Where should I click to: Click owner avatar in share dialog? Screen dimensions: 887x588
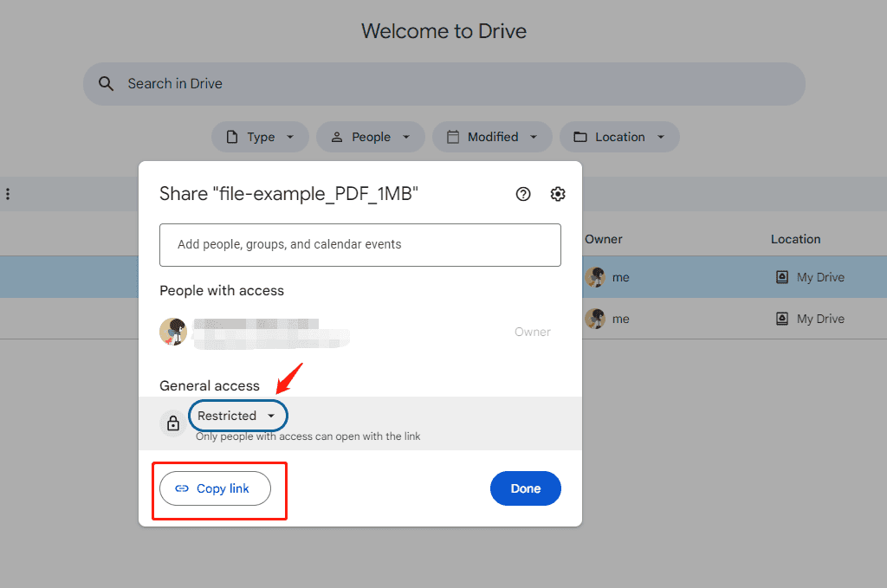point(173,332)
